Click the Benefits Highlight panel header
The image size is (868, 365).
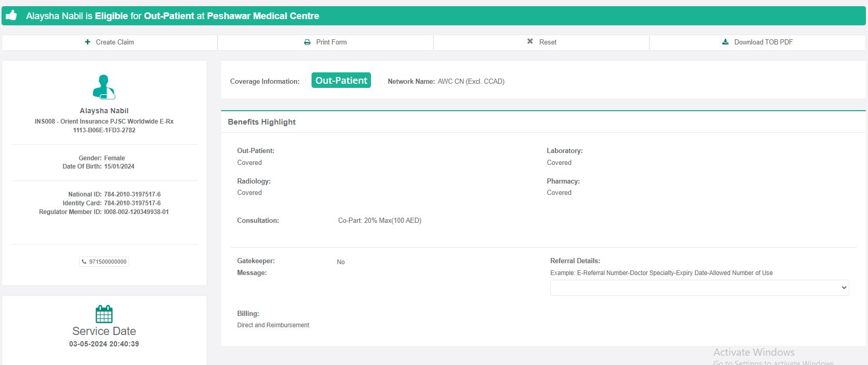coord(262,122)
